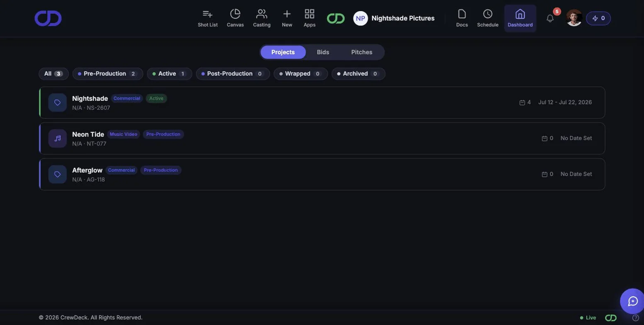Open the Canvas tool
The image size is (644, 325).
235,18
